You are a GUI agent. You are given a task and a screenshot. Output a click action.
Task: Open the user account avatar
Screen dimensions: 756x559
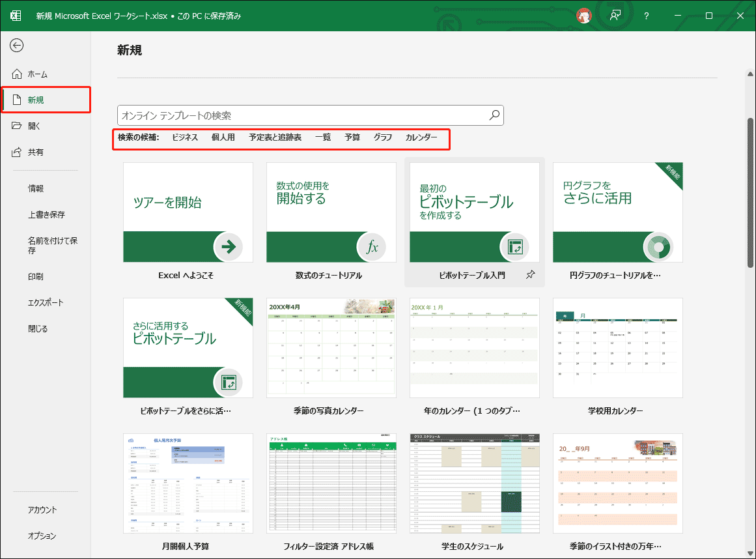(584, 16)
